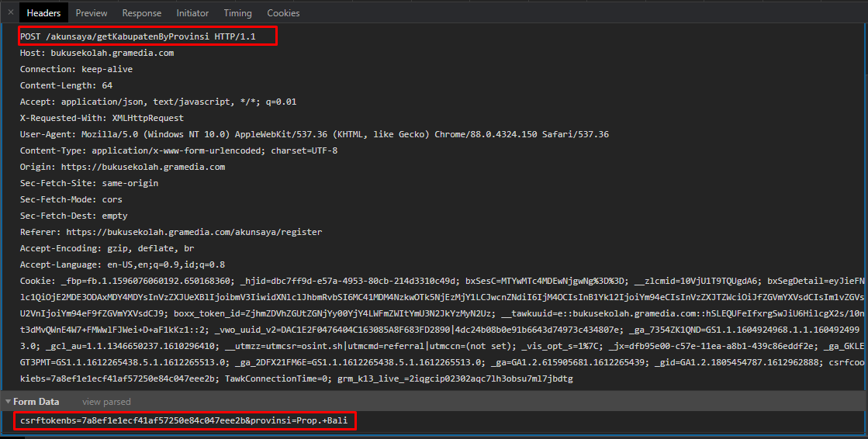Click the Content-Length header line

pos(66,85)
